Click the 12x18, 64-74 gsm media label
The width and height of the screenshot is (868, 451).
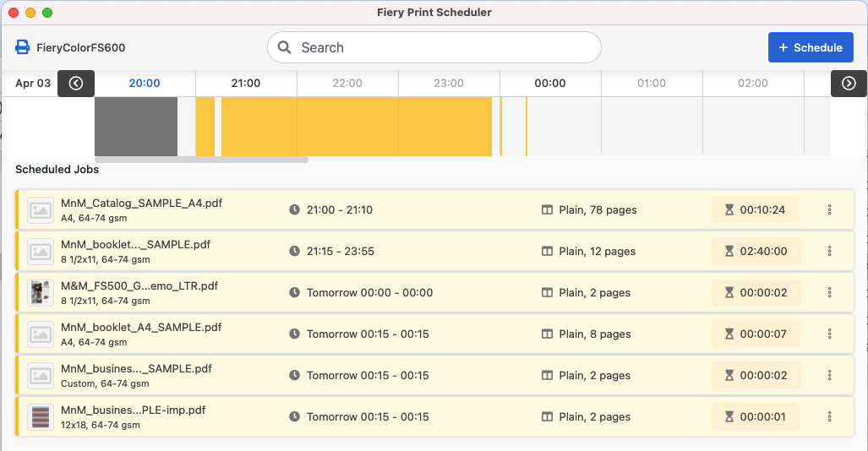pyautogui.click(x=101, y=425)
